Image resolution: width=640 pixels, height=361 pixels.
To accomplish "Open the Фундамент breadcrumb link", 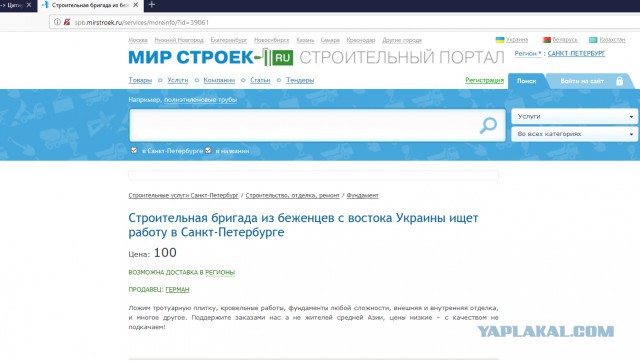I will coord(362,195).
